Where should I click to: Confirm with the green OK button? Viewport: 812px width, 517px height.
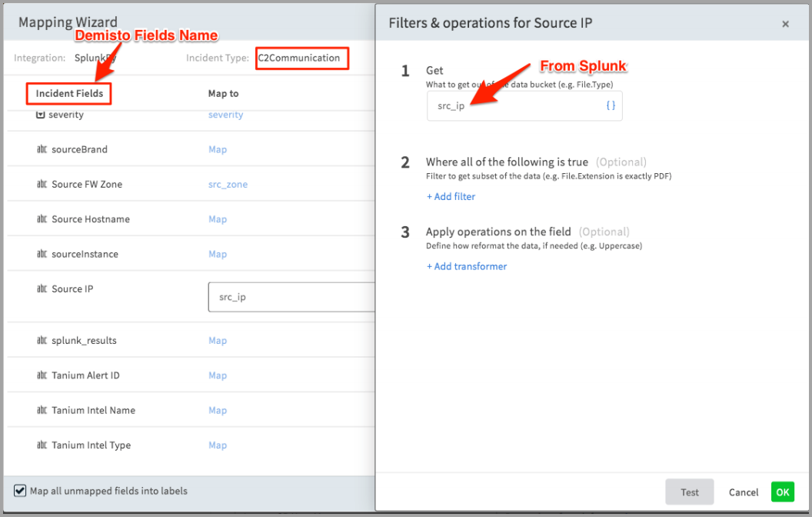(783, 492)
